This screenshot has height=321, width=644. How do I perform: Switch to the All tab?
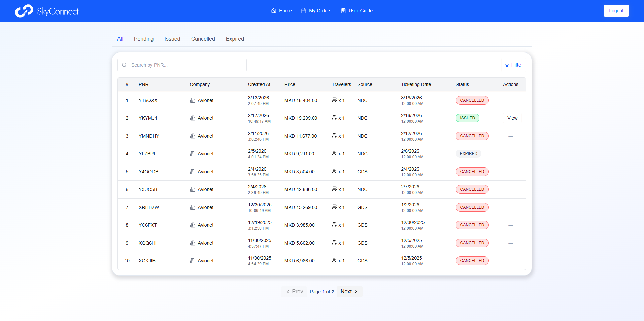pos(120,39)
